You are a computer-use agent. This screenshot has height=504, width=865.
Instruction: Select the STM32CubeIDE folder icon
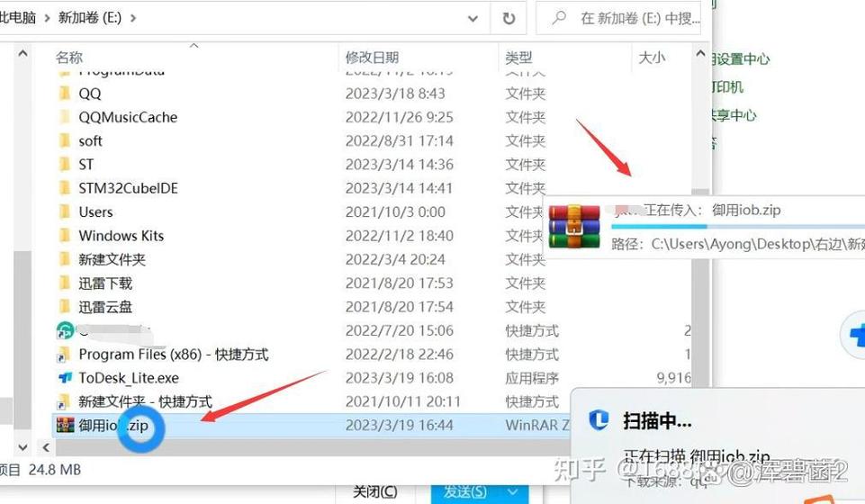tap(65, 187)
